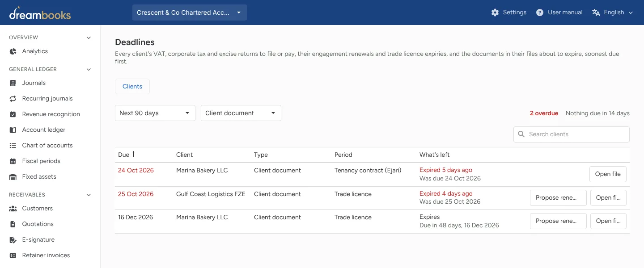Screen dimensions: 644x268
Task: Sort the table by Due column
Action: coord(127,155)
